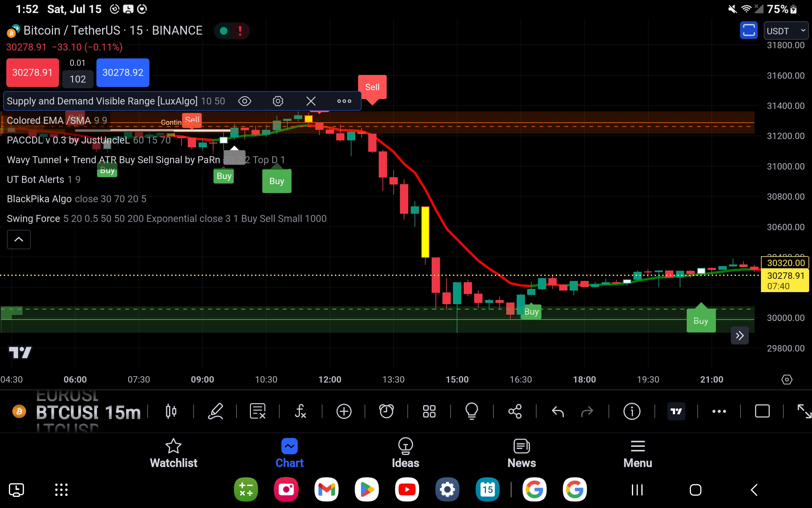This screenshot has width=812, height=508.
Task: Open the alert clock icon
Action: pyautogui.click(x=386, y=411)
